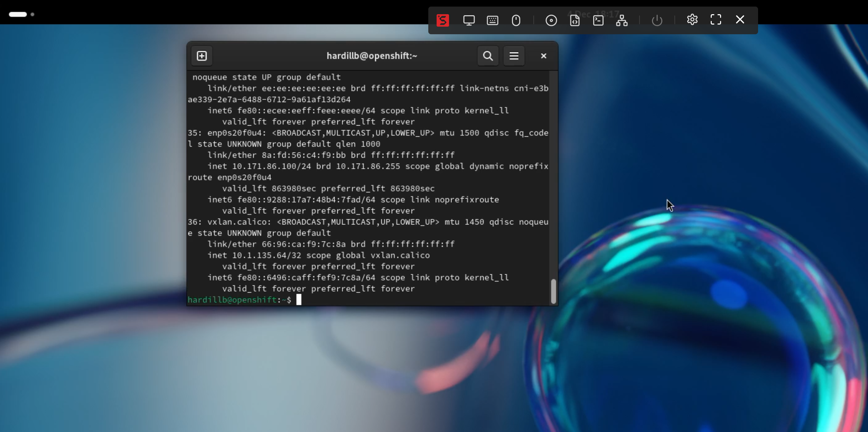Open the terminal hamburger menu
The width and height of the screenshot is (868, 432).
point(514,56)
